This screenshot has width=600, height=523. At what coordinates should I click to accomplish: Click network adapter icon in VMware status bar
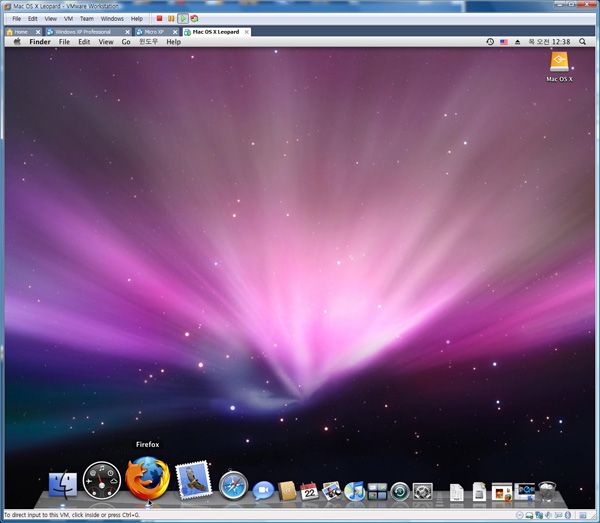coord(539,515)
